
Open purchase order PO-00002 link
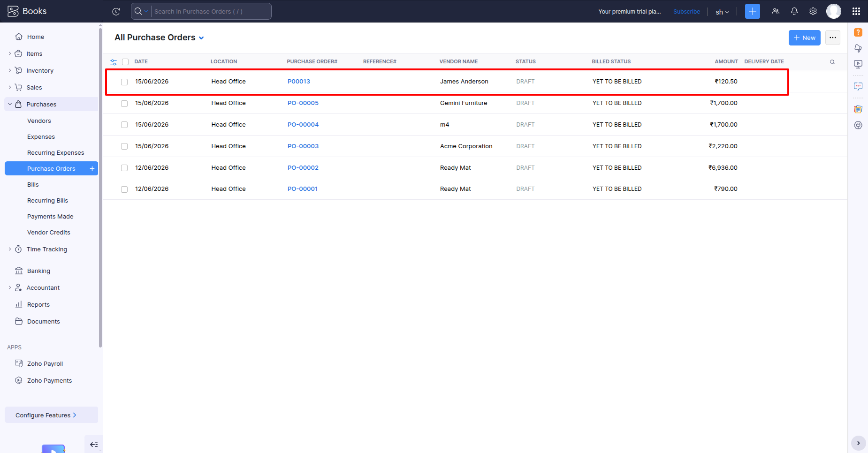coord(303,167)
